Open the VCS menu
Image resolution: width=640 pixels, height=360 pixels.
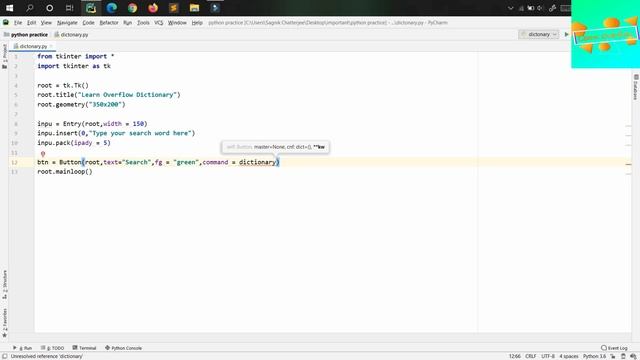coord(158,23)
